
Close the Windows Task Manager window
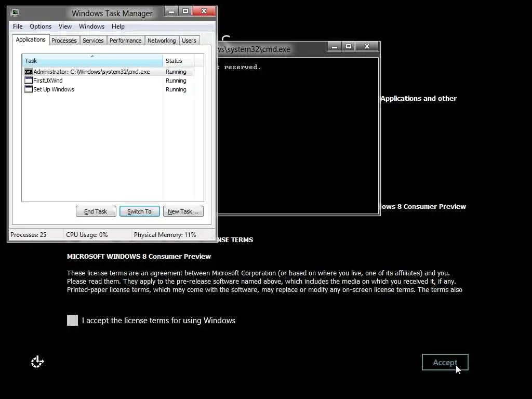tap(204, 11)
